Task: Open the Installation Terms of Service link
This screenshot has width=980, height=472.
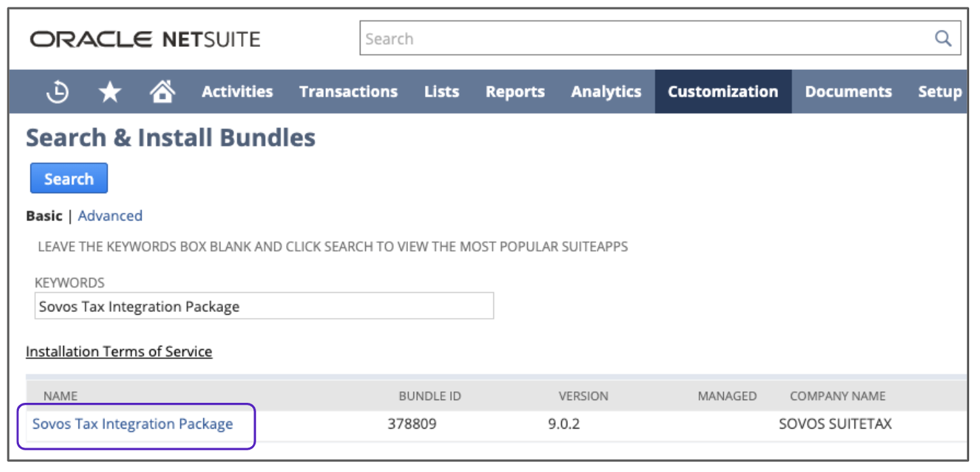Action: coord(119,351)
